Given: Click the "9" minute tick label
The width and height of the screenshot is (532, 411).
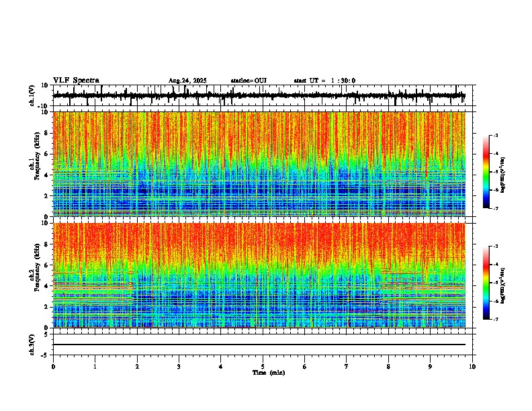Looking at the screenshot, I should pos(430,367).
